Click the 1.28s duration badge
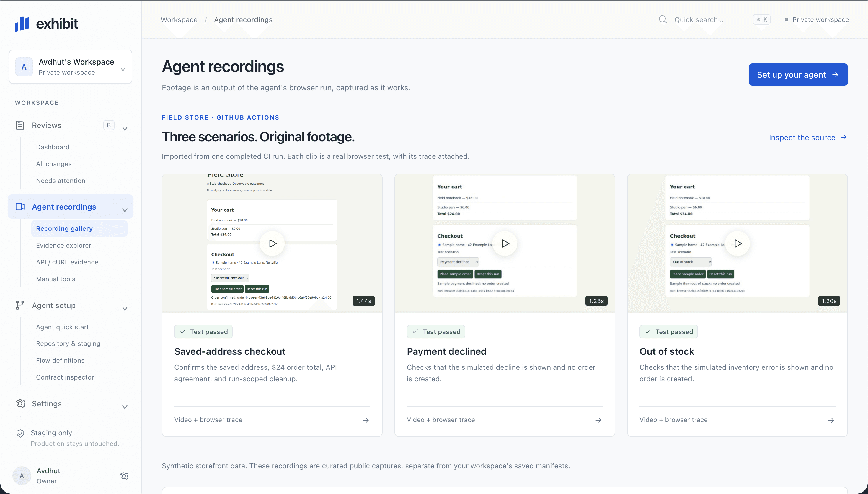The height and width of the screenshot is (494, 868). click(x=597, y=301)
